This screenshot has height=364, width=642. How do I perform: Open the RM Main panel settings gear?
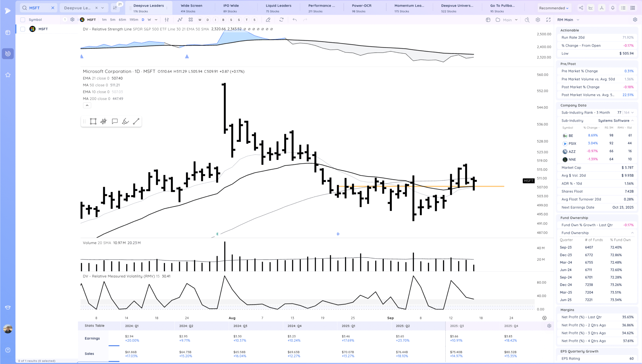pyautogui.click(x=635, y=20)
